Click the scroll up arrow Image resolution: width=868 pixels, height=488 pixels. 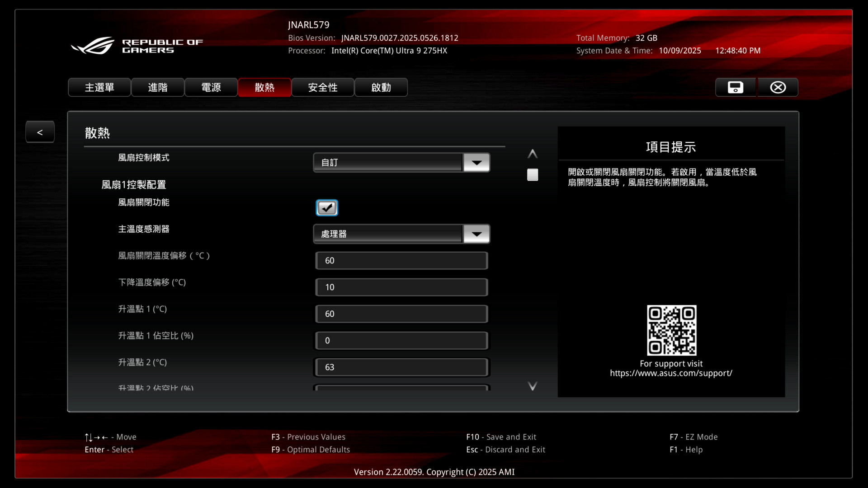pyautogui.click(x=532, y=154)
